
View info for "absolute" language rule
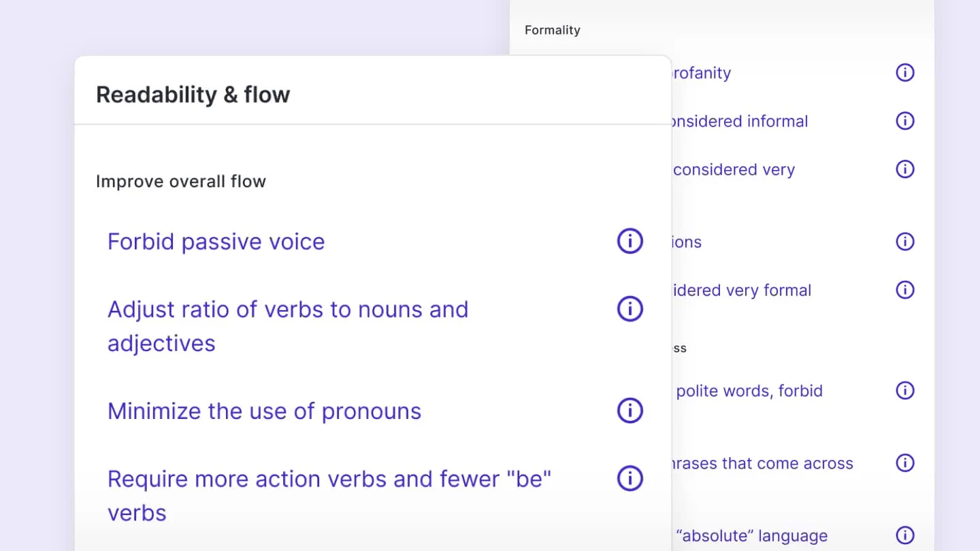click(905, 535)
